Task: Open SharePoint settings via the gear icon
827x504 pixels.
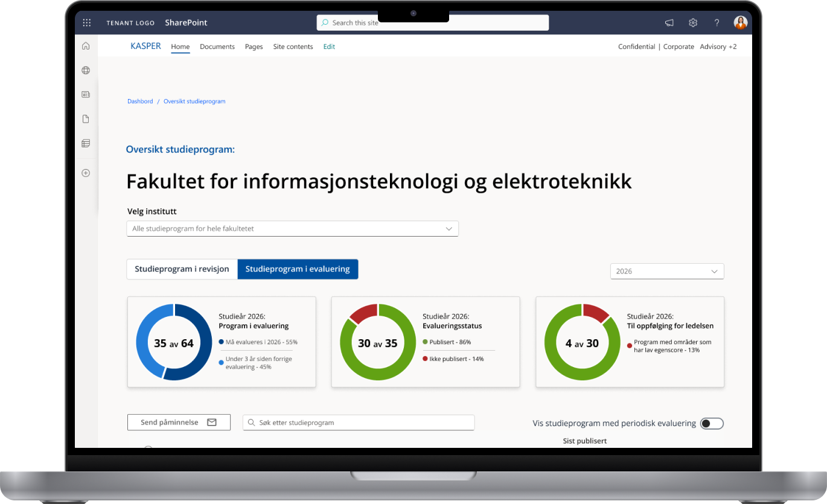Action: (692, 22)
